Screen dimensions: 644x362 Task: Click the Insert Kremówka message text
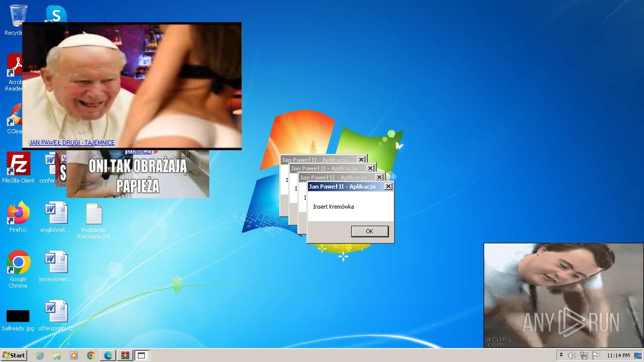(x=333, y=207)
